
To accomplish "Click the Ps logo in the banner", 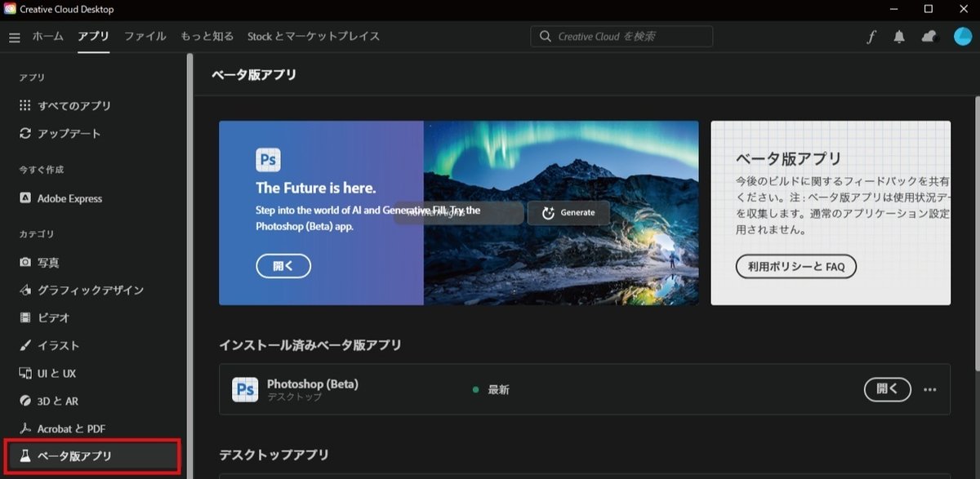I will click(x=268, y=160).
